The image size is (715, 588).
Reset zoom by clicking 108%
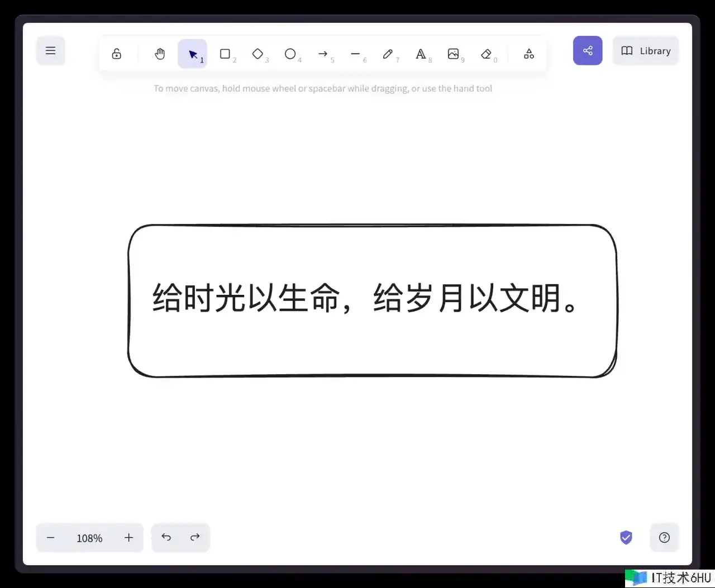[89, 538]
